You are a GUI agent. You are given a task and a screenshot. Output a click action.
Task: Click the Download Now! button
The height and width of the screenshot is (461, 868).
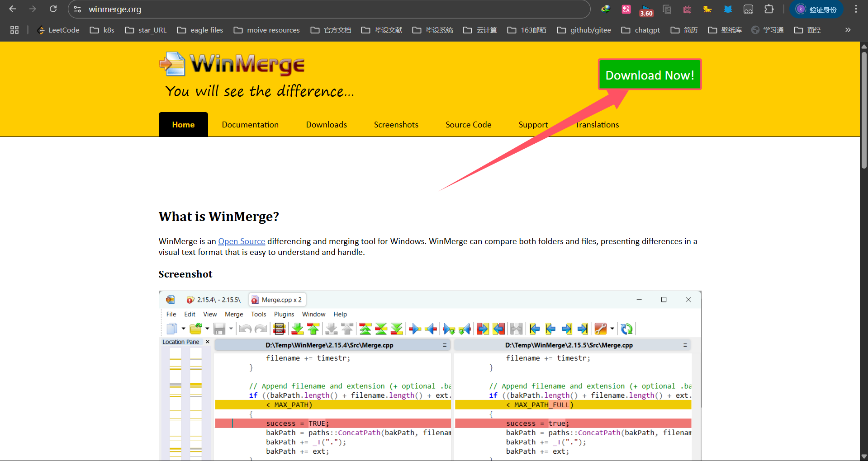pyautogui.click(x=650, y=75)
